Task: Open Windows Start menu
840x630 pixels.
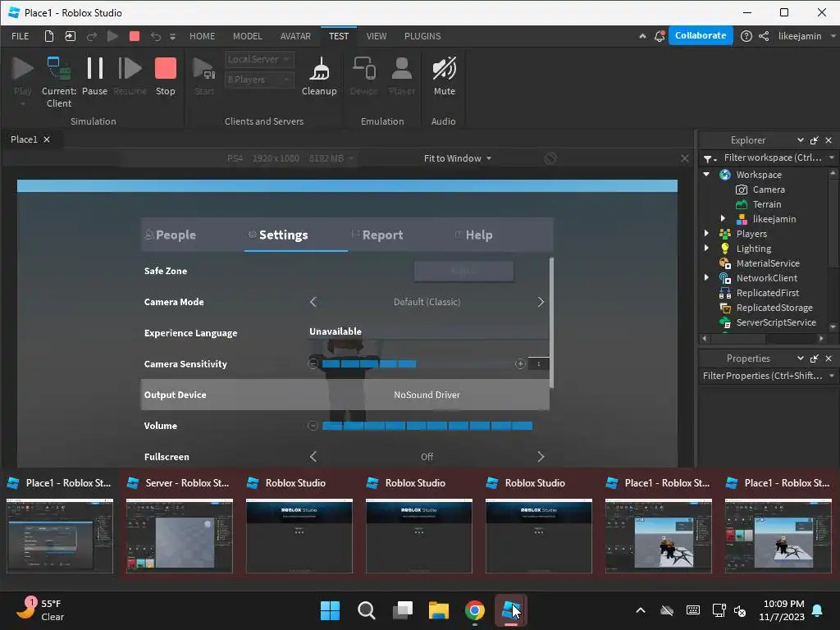Action: pyautogui.click(x=330, y=610)
